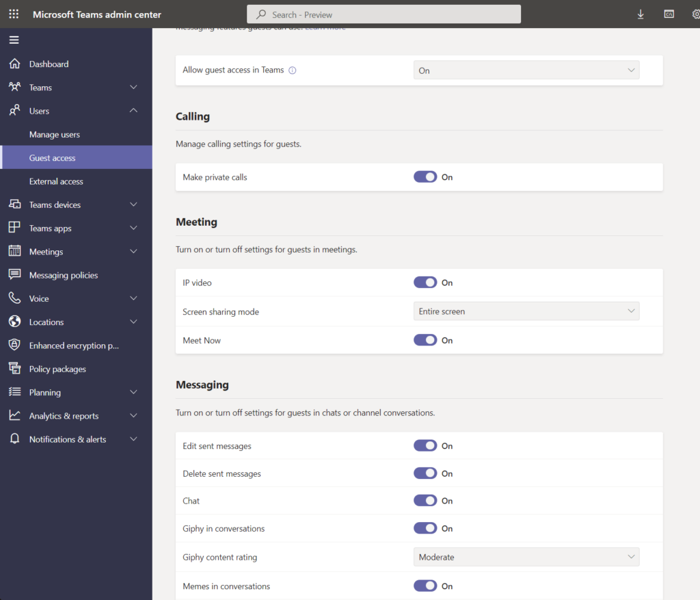Click the Enhanced encryption shield icon

pyautogui.click(x=15, y=345)
